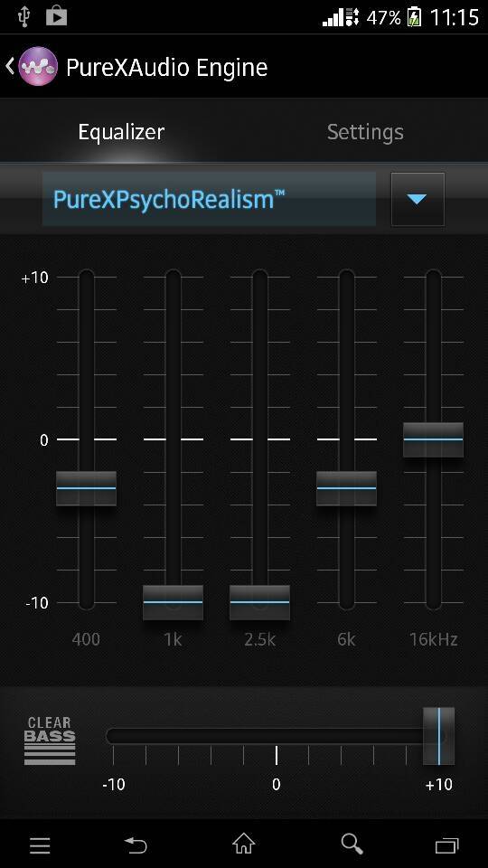Click the 16kHz band slider handle
Screen dimensions: 488x868
pyautogui.click(x=433, y=439)
